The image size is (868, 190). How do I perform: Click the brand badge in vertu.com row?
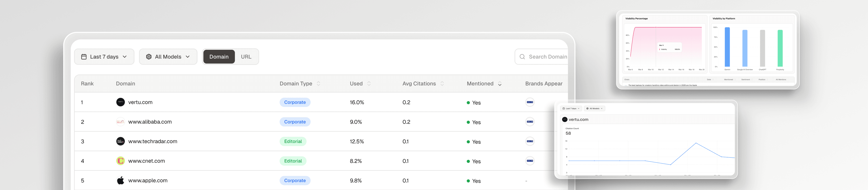coord(530,102)
